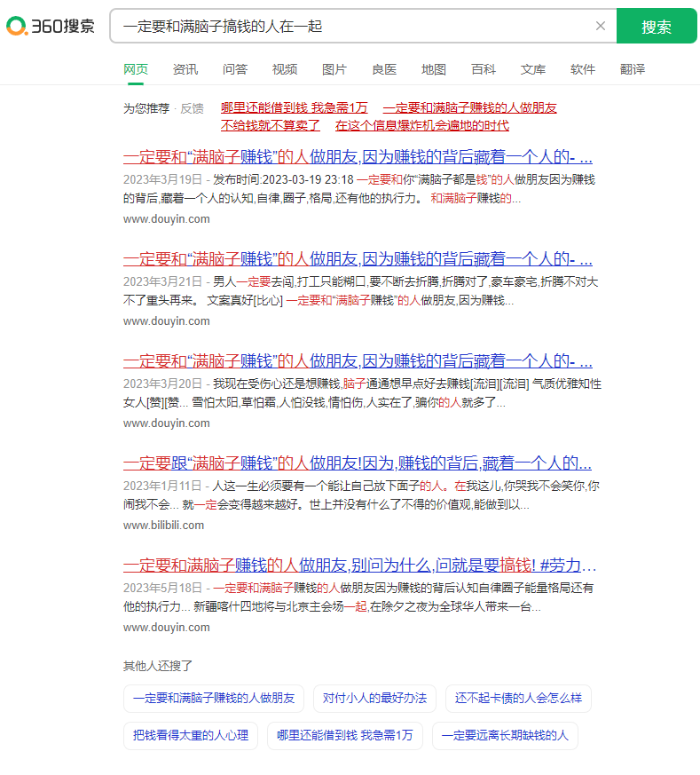This screenshot has width=700, height=775.
Task: Click the 其他人还搜了 heading
Action: pyautogui.click(x=158, y=667)
